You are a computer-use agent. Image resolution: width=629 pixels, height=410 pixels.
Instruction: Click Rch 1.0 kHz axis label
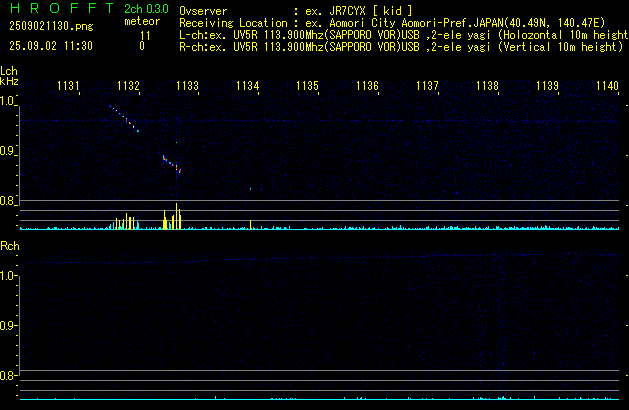7,276
